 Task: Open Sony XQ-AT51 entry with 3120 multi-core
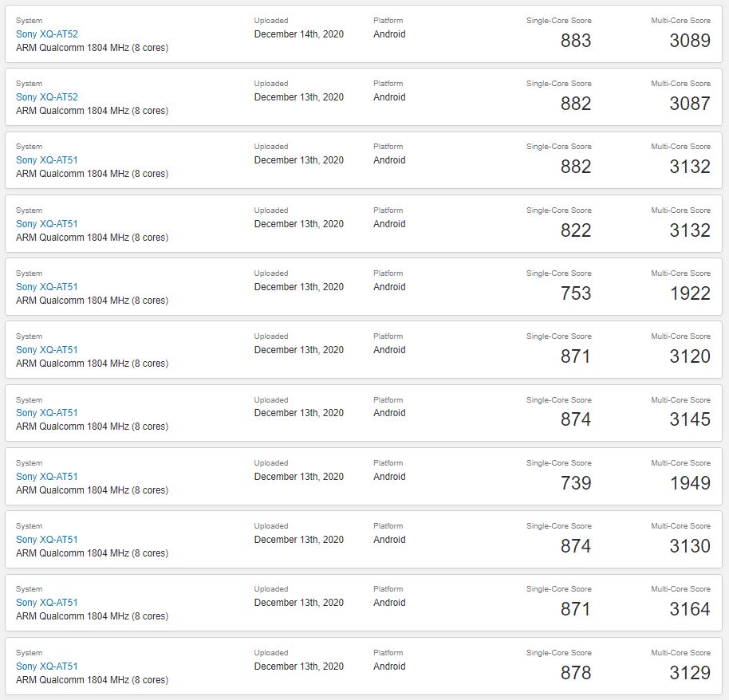coord(46,349)
